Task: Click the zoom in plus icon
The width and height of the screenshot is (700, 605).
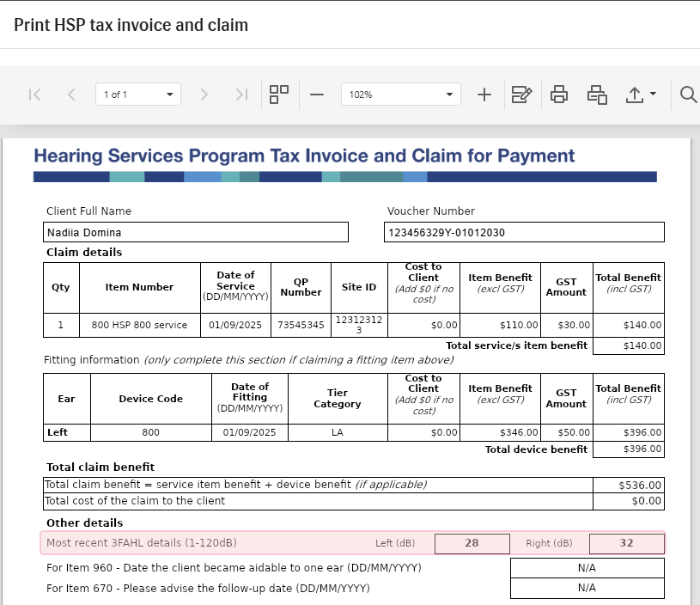Action: [x=484, y=95]
